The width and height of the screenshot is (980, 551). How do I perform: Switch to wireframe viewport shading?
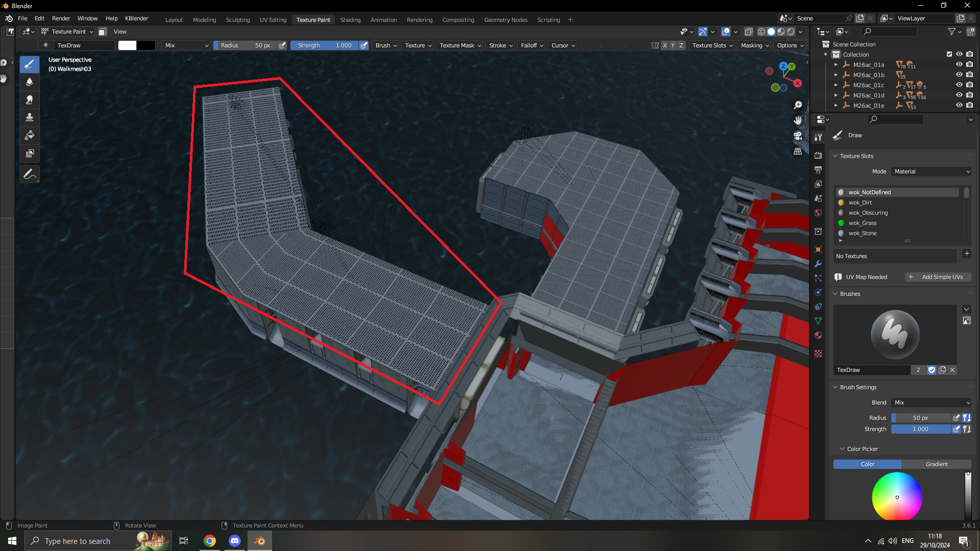762,32
